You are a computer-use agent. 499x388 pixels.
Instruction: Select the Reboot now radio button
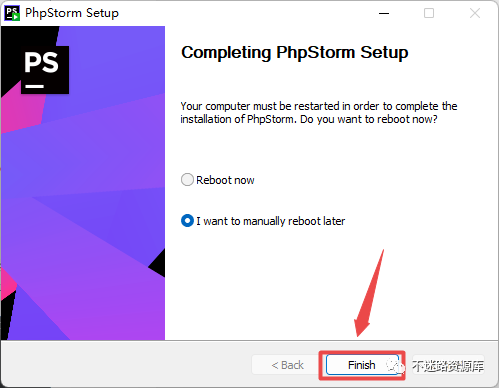tap(187, 180)
